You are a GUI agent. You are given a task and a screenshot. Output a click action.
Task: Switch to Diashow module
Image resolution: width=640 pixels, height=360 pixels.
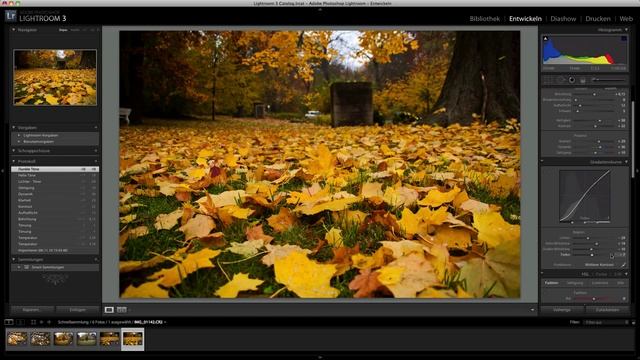[563, 19]
